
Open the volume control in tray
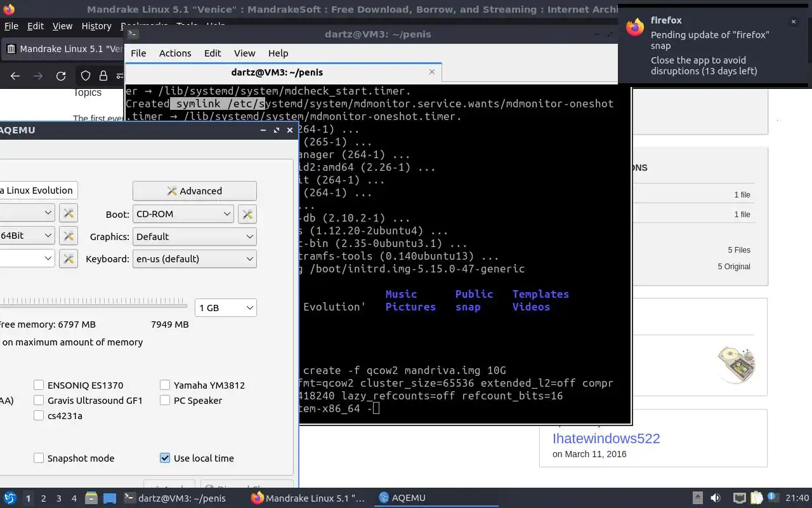tap(716, 498)
